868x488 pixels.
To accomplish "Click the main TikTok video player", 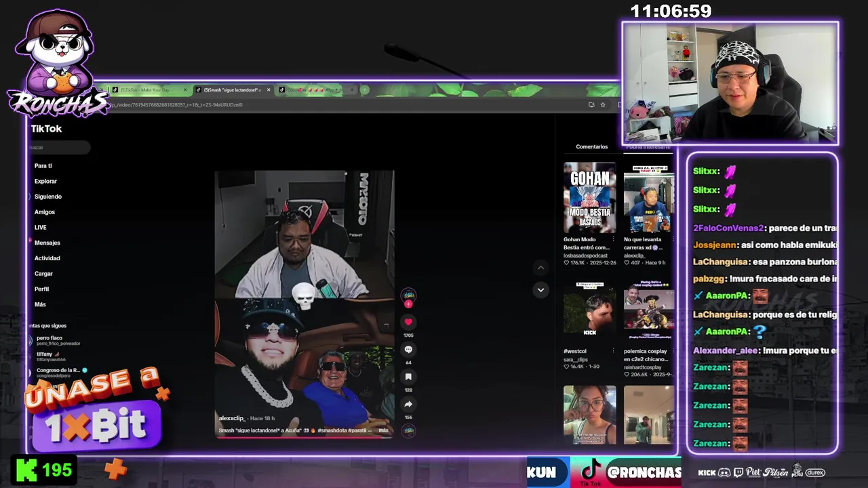I will coord(304,304).
